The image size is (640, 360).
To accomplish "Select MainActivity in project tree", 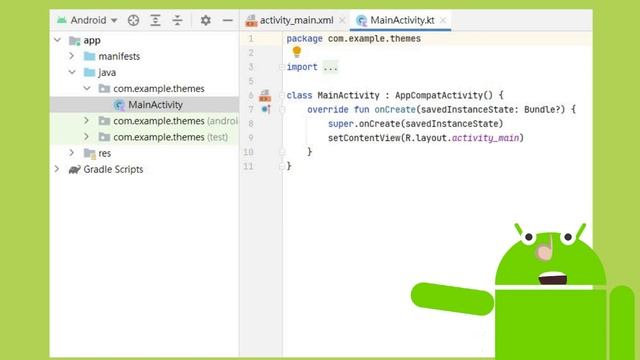I will pyautogui.click(x=144, y=104).
